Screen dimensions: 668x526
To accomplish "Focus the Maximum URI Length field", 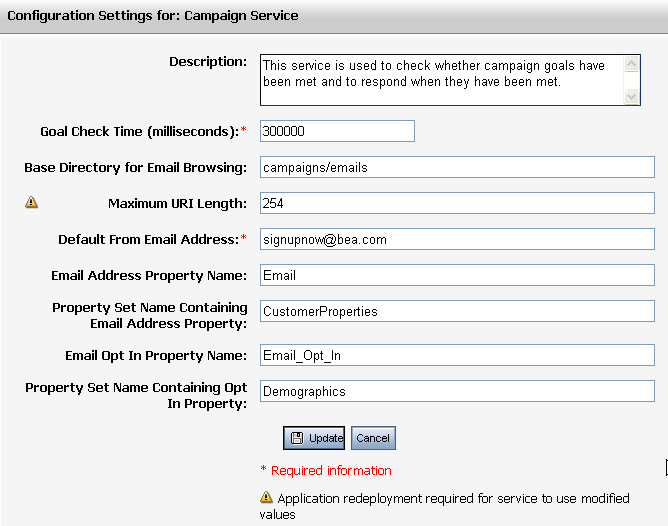I will [457, 203].
